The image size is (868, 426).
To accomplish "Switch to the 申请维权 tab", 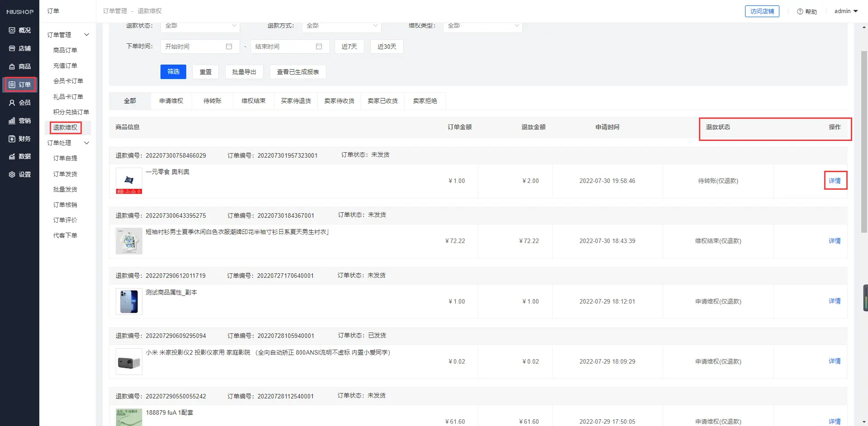I will [x=171, y=101].
